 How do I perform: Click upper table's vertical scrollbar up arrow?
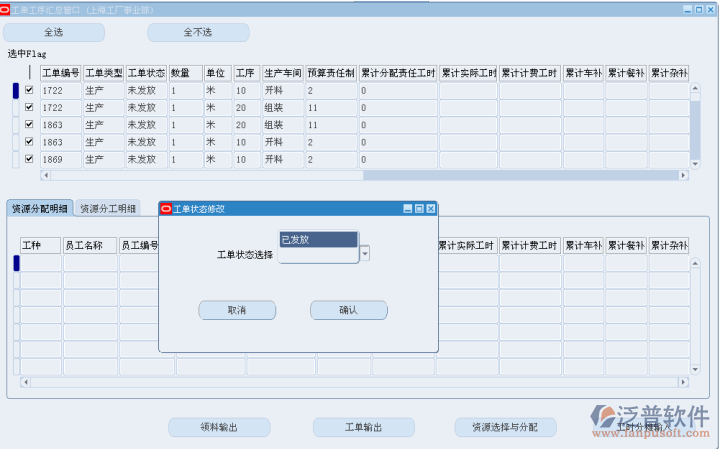[x=696, y=88]
